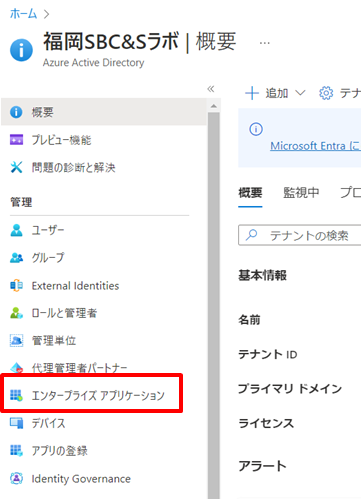Switch to the 監視中 tab
This screenshot has height=499, width=361.
(301, 193)
